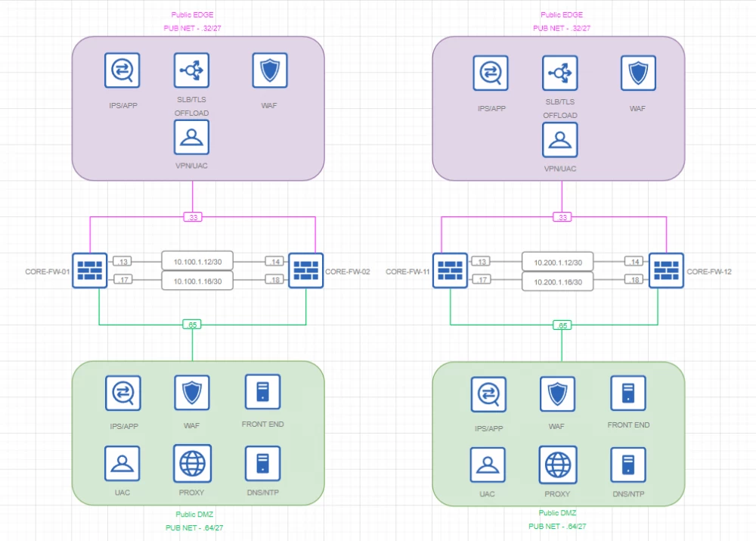Select the CORE-FW-11 text label

[x=407, y=270]
